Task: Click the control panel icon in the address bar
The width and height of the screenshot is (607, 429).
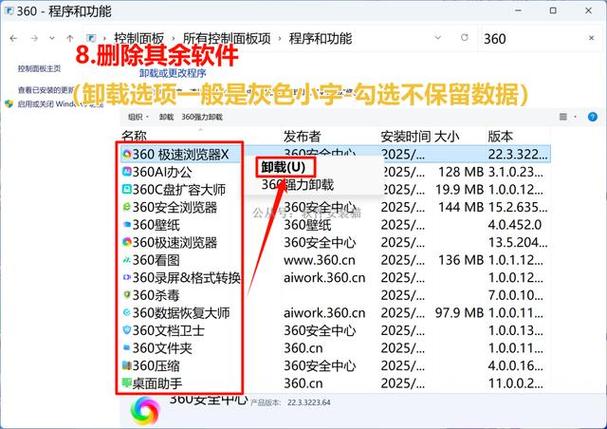Action: click(91, 38)
